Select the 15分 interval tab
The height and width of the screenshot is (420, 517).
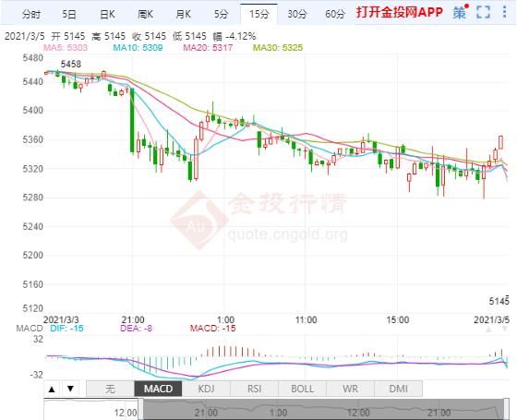tap(258, 14)
